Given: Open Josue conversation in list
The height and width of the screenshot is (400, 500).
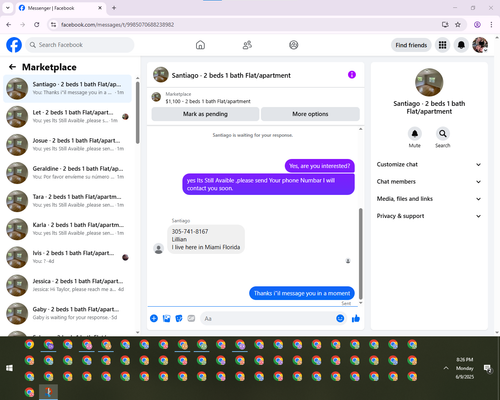Looking at the screenshot, I should click(67, 145).
